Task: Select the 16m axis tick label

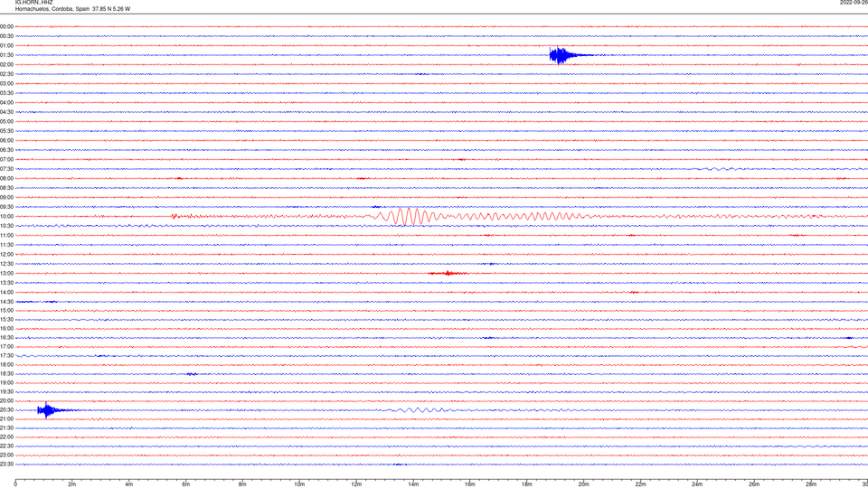Action: pos(470,484)
